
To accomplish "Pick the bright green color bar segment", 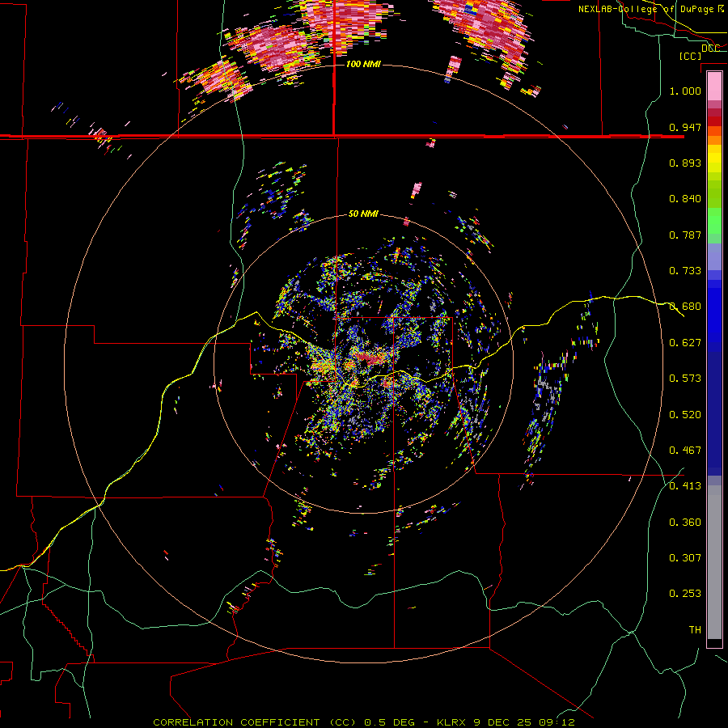I will (714, 221).
